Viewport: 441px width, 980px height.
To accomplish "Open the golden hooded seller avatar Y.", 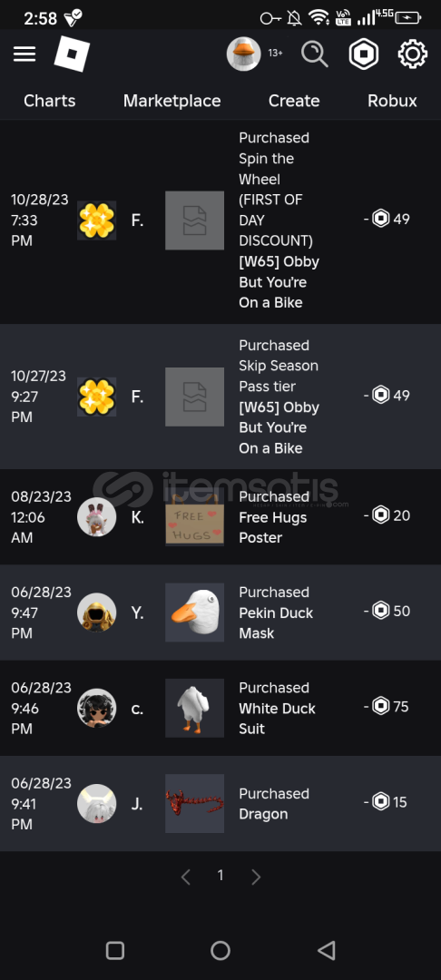I will [97, 612].
